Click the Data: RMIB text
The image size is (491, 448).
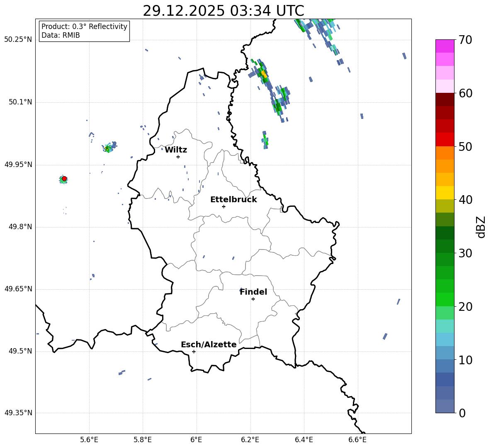[61, 36]
